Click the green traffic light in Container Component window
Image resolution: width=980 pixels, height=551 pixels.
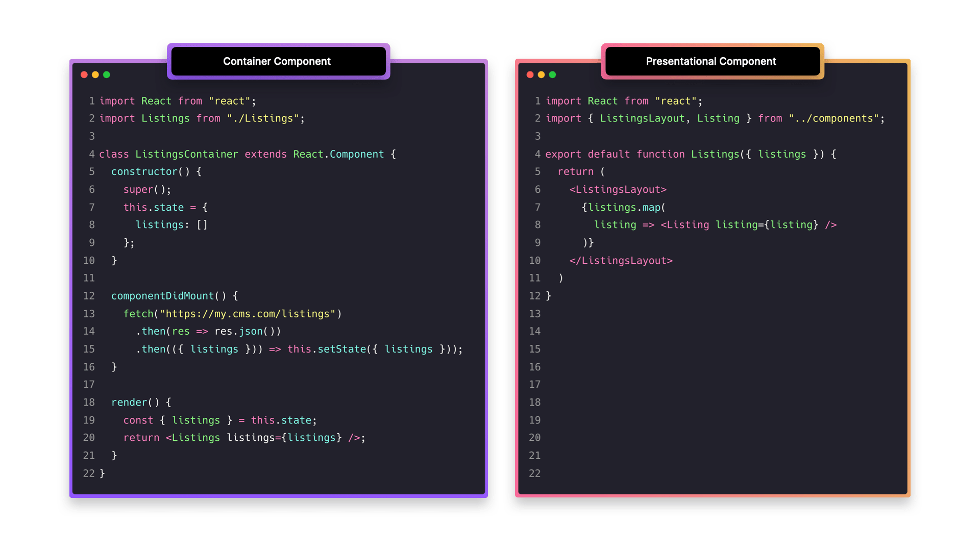pyautogui.click(x=107, y=74)
